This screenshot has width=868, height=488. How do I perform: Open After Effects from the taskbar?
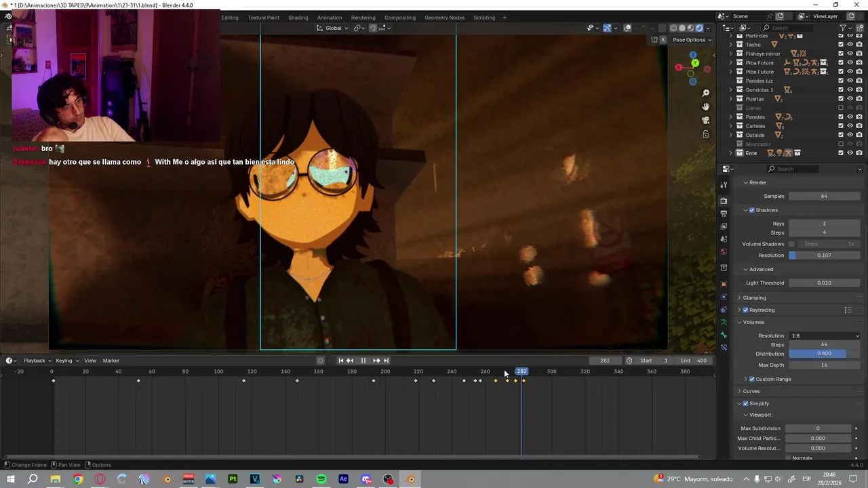[343, 479]
